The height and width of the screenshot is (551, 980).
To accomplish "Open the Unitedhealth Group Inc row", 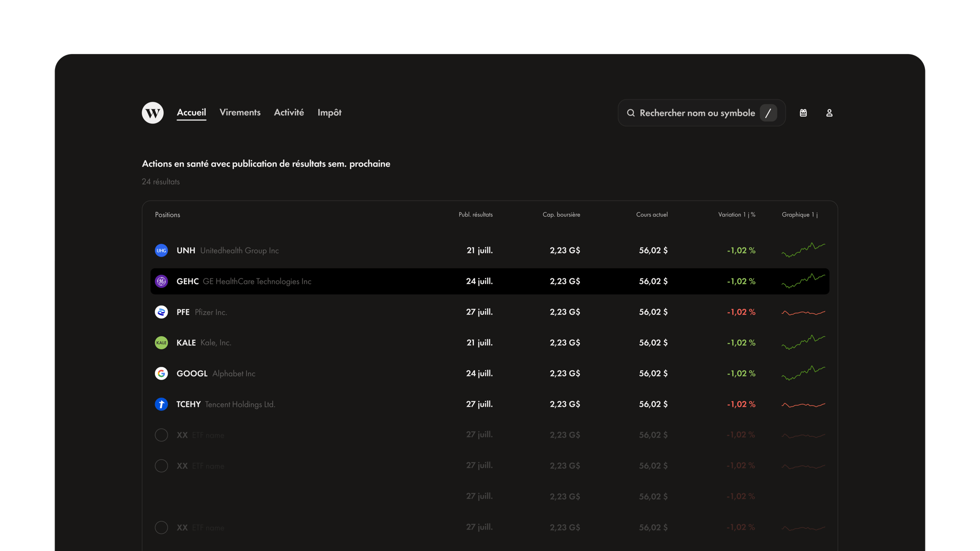I will 239,251.
